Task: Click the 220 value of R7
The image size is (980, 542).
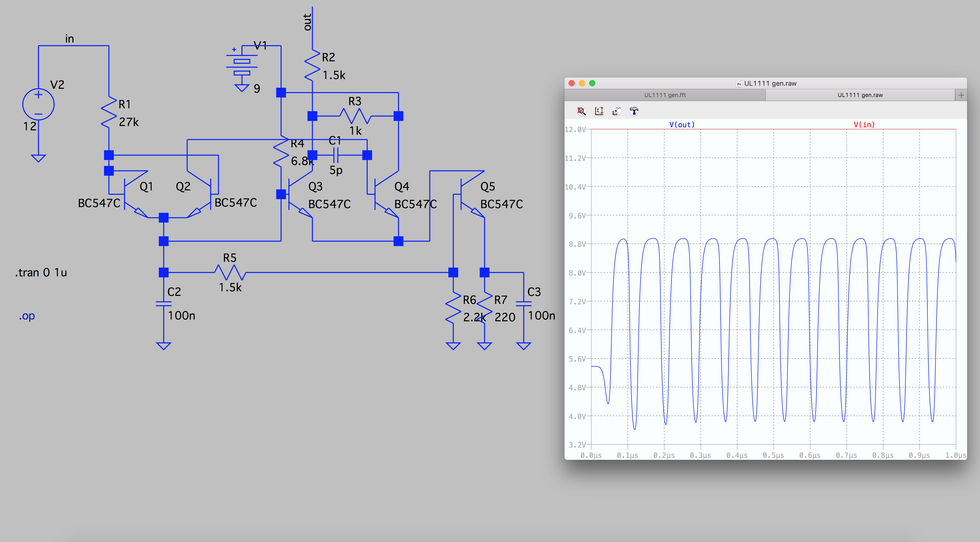Action: pyautogui.click(x=505, y=317)
